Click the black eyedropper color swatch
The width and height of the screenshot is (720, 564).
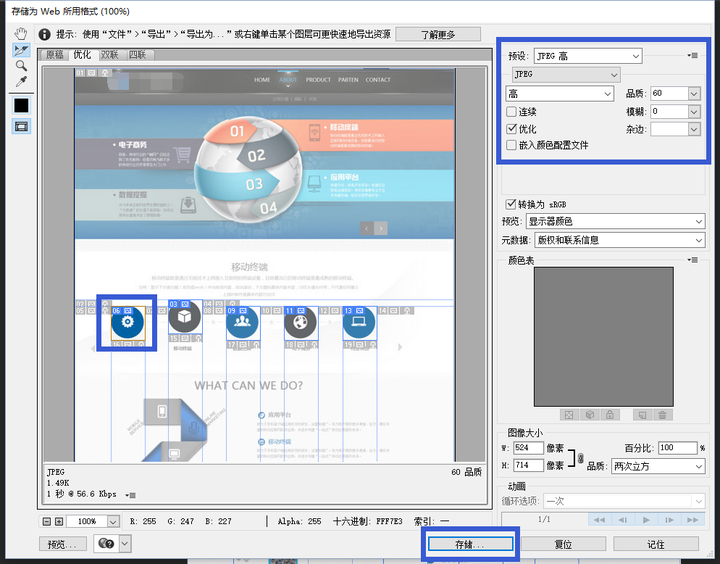21,106
